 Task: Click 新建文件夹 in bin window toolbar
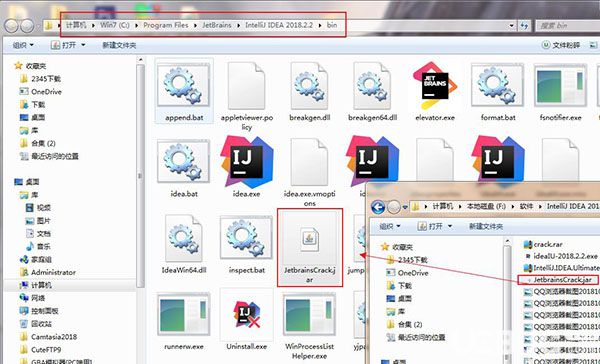[x=119, y=45]
